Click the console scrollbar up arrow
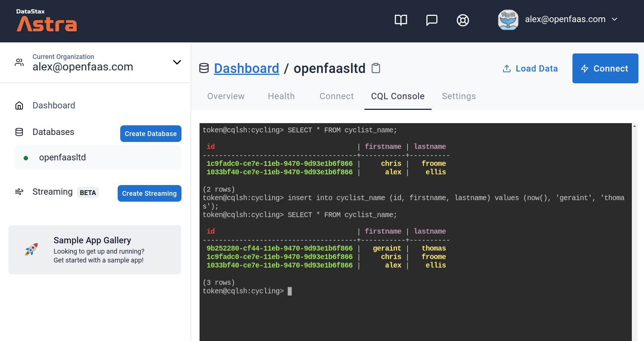This screenshot has height=341, width=644. click(x=634, y=126)
